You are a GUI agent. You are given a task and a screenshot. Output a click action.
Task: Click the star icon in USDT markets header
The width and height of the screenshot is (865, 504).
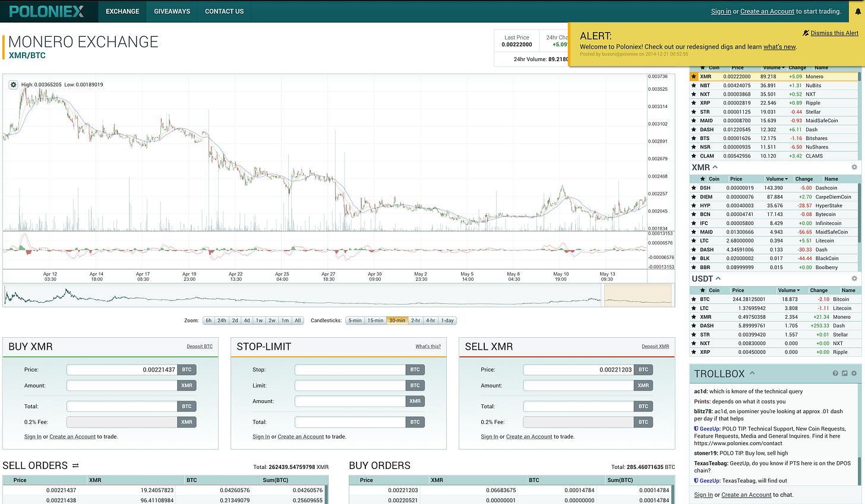point(703,290)
